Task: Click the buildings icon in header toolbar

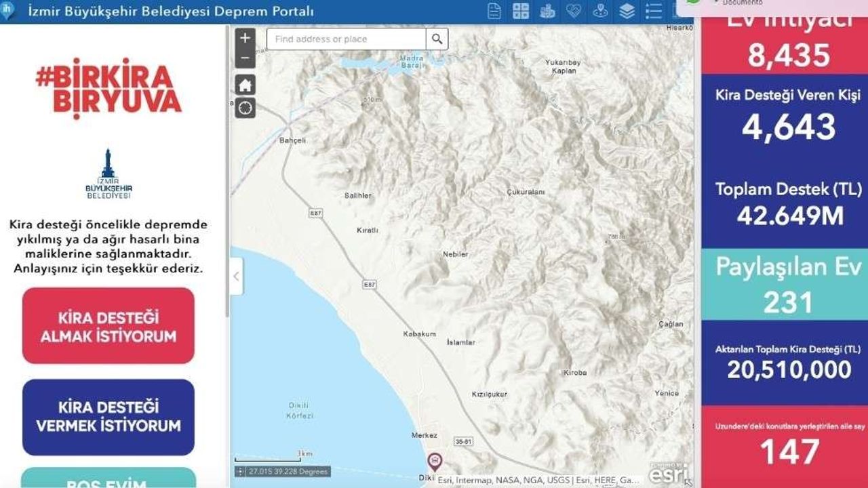Action: pyautogui.click(x=547, y=11)
